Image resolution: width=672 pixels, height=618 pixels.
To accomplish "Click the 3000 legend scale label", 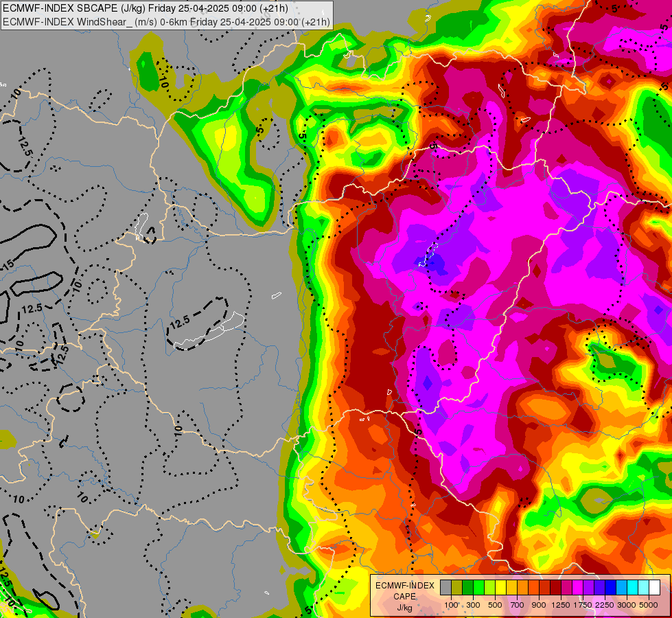I will tap(627, 605).
